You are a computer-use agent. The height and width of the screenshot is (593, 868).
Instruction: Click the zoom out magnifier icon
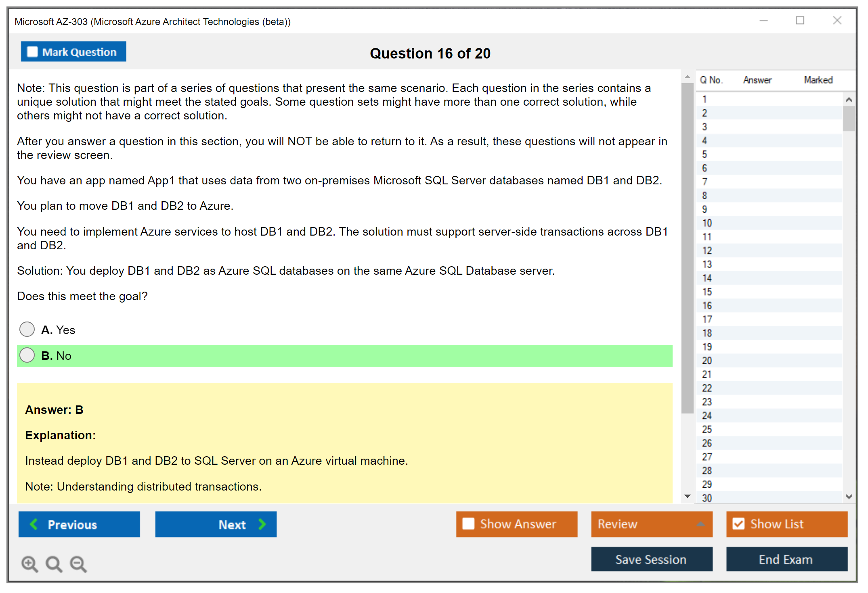pyautogui.click(x=78, y=564)
